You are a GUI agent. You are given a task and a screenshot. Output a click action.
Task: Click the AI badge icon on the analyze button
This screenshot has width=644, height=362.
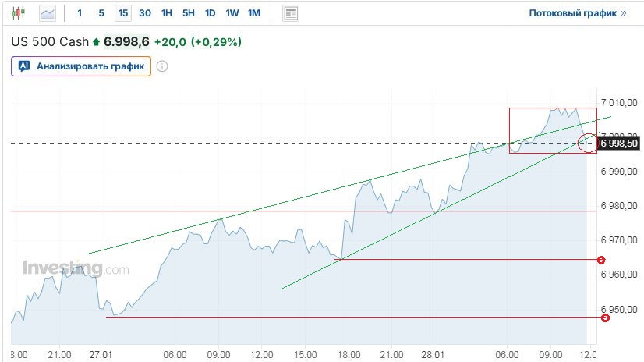[x=24, y=66]
